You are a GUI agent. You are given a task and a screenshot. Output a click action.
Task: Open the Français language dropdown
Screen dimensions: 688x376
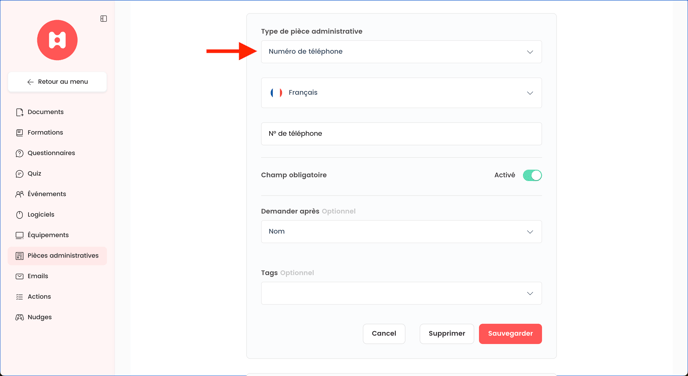coord(401,93)
